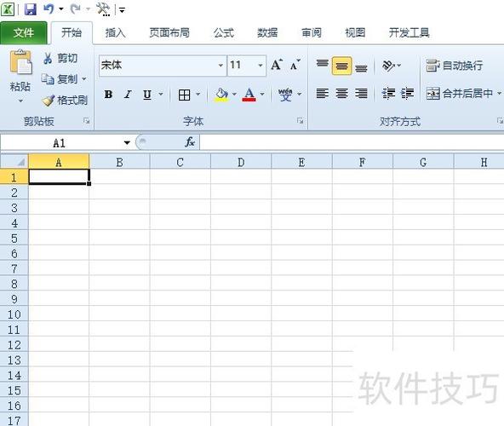Image resolution: width=504 pixels, height=426 pixels.
Task: Click the text orientation icon
Action: point(388,66)
